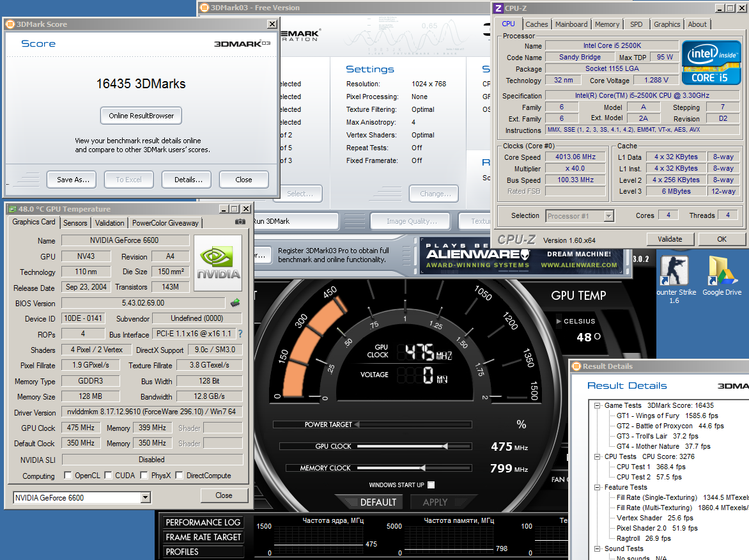
Task: Click Close in the 3DMark Score window
Action: (x=243, y=180)
